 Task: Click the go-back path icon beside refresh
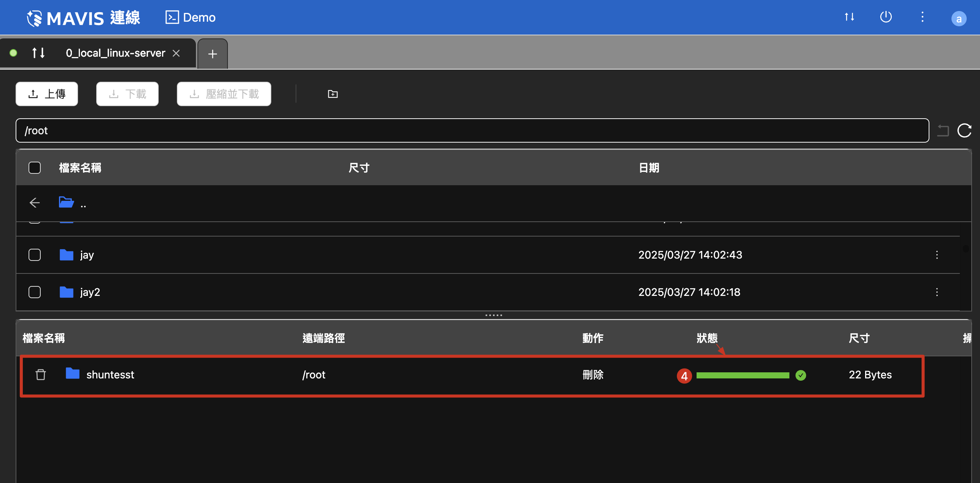[943, 130]
